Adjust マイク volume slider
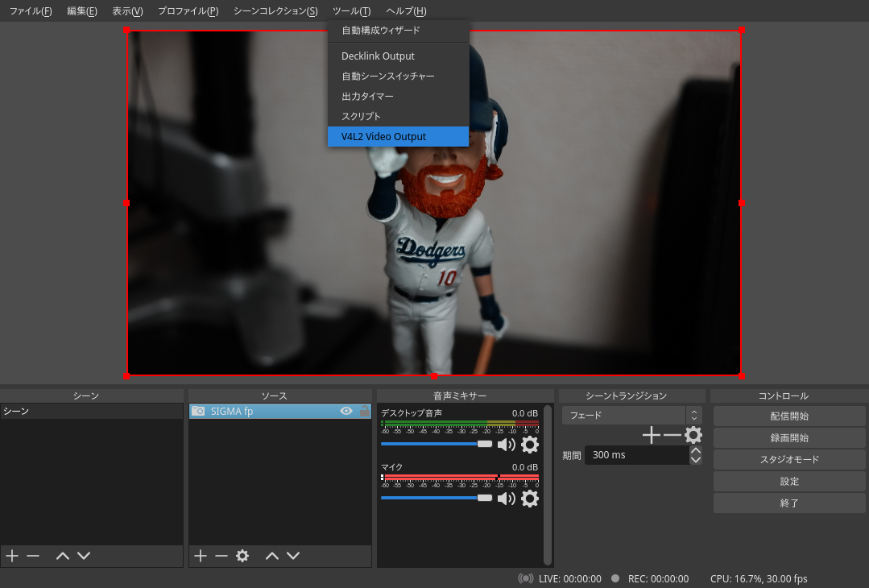This screenshot has height=588, width=869. [437, 499]
